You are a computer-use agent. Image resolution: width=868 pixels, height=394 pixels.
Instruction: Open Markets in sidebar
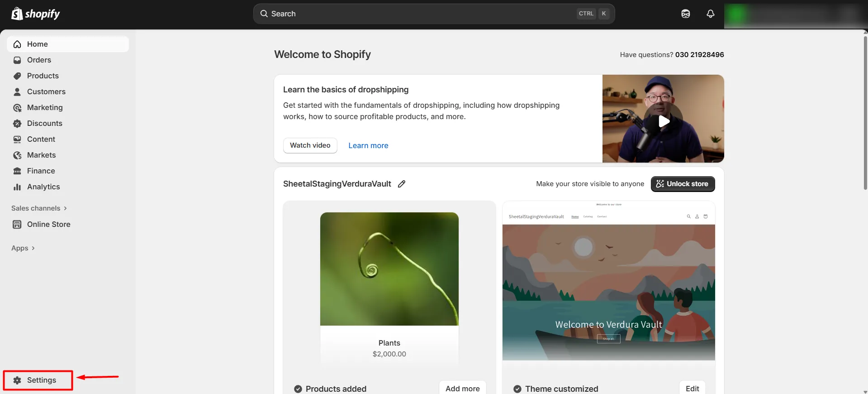[68, 155]
